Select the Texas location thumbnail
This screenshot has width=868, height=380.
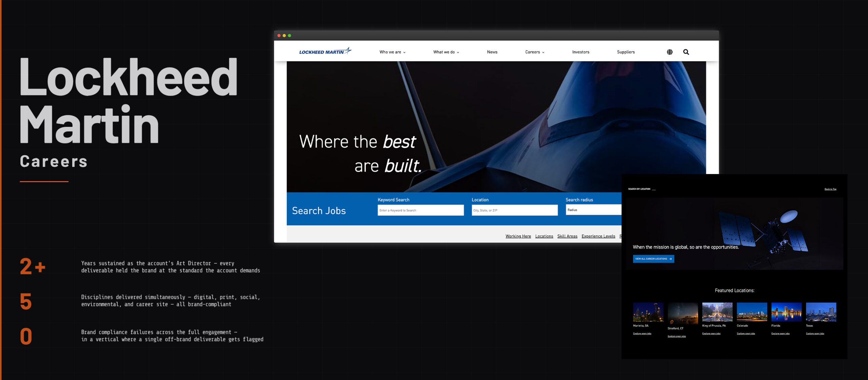click(821, 312)
